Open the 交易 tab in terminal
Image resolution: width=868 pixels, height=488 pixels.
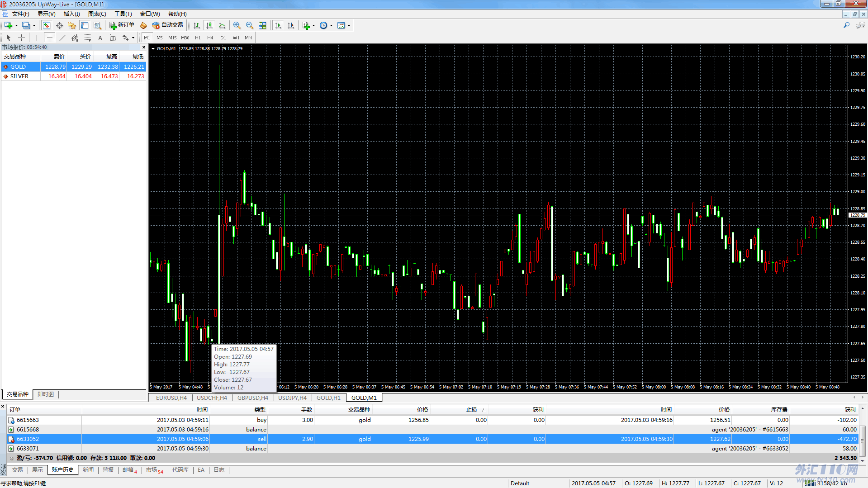pyautogui.click(x=17, y=470)
